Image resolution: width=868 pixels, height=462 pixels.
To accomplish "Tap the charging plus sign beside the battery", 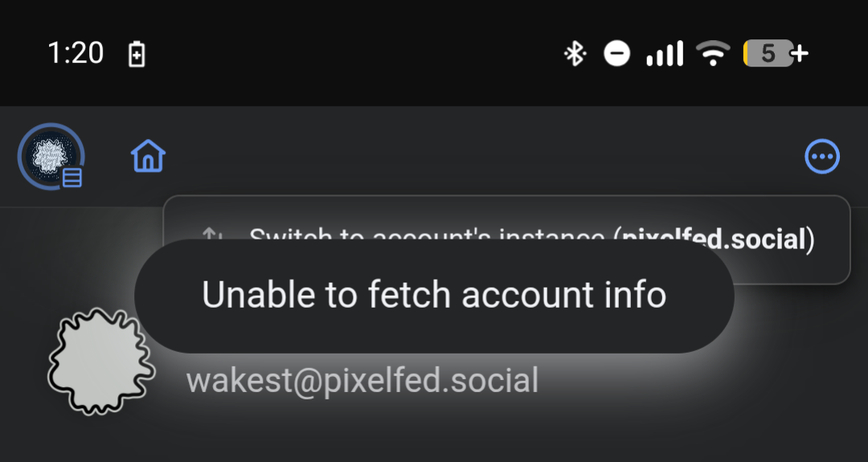I will (x=800, y=54).
